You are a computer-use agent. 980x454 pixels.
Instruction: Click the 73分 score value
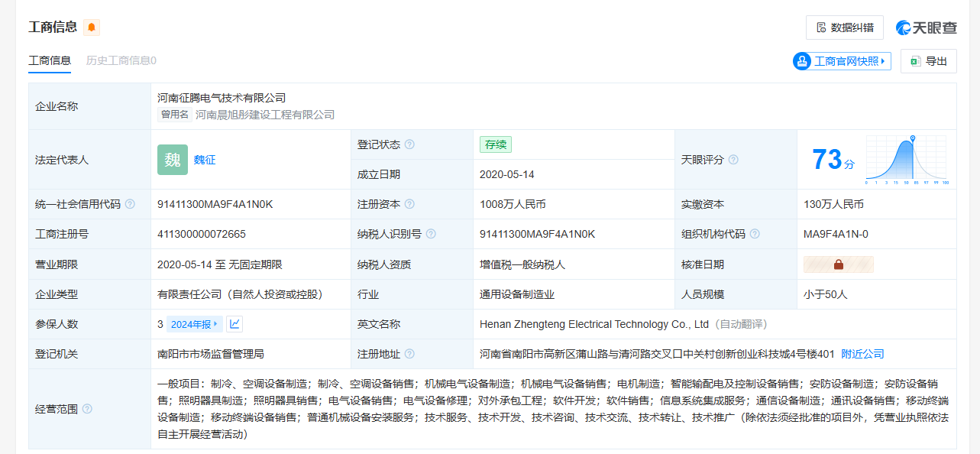833,160
